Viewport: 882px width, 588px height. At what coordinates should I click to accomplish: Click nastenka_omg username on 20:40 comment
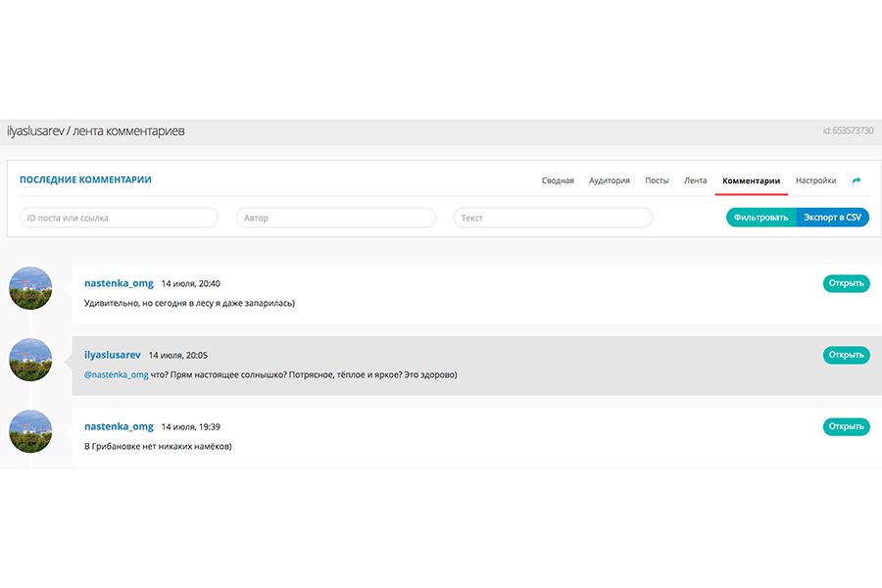coord(119,283)
